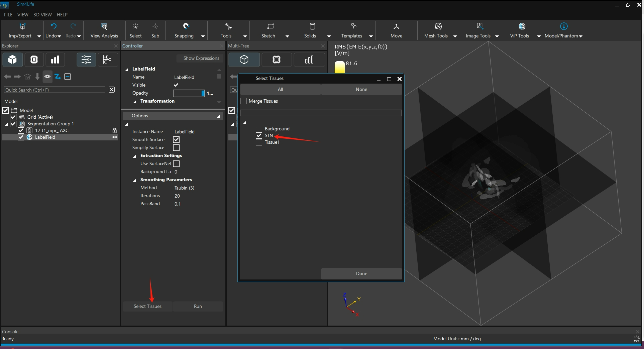Switch Explorer to the Analysis chart view
This screenshot has height=349, width=644.
click(x=55, y=60)
